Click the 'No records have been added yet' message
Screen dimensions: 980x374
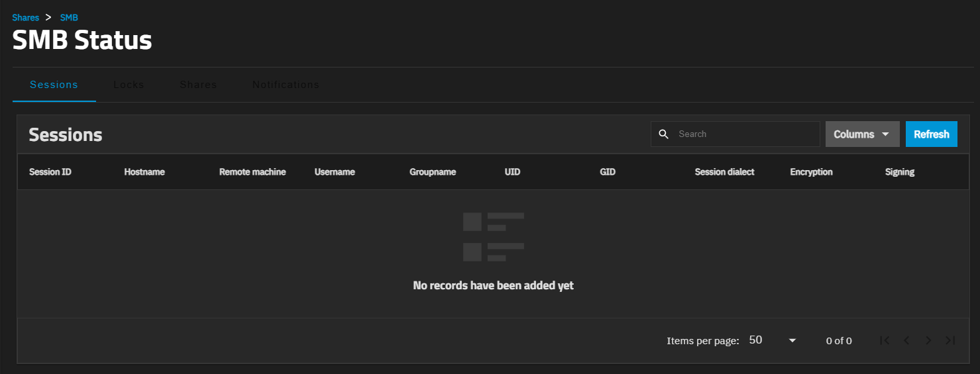coord(493,286)
